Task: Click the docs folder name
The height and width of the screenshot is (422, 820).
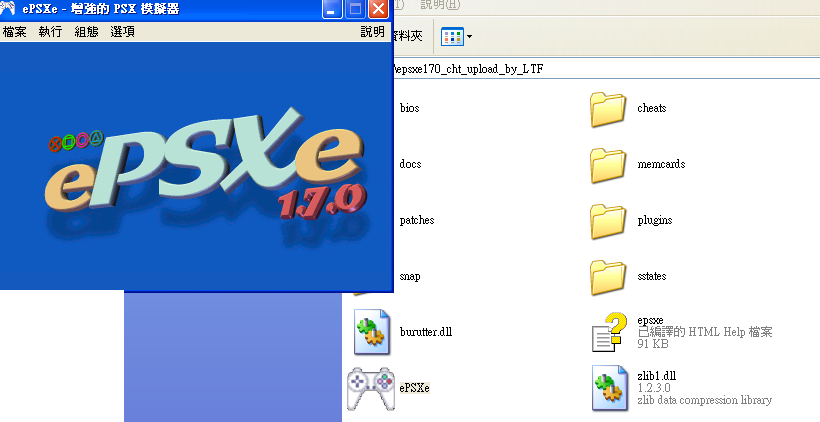Action: [410, 164]
